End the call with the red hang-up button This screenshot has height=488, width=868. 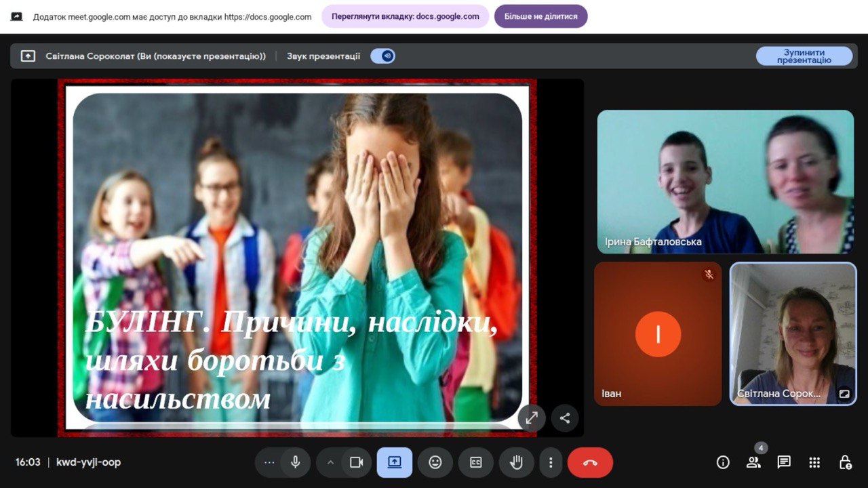click(x=590, y=462)
